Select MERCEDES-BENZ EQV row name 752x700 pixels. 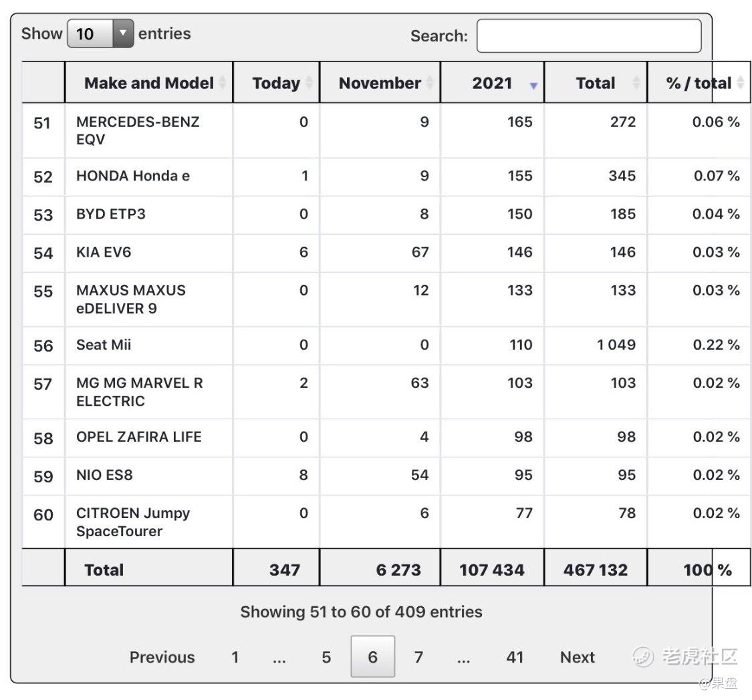tap(138, 130)
